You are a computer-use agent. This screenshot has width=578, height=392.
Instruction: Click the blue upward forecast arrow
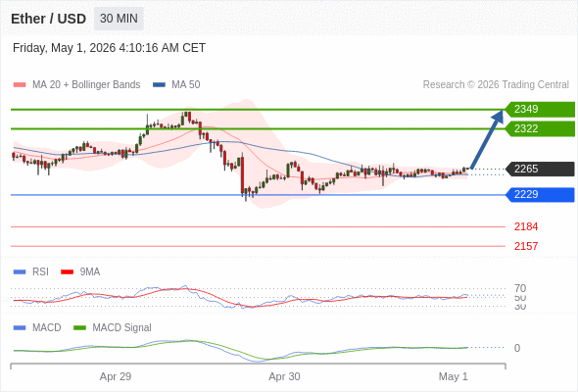click(487, 139)
